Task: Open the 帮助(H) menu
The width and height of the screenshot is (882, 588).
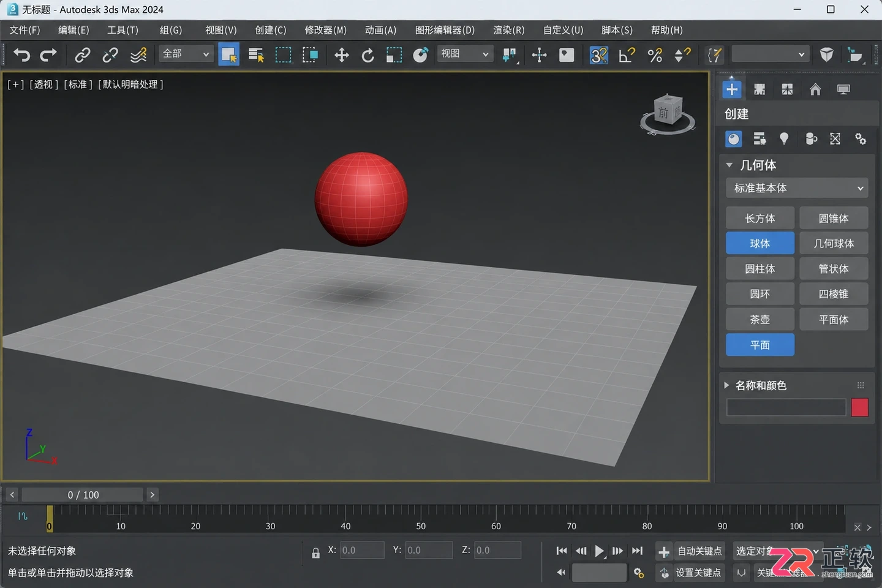Action: [666, 30]
